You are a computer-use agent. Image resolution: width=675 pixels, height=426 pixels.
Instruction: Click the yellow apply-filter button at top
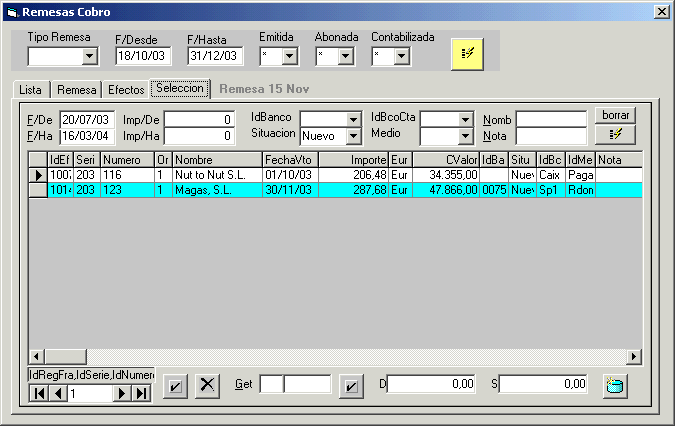(467, 54)
